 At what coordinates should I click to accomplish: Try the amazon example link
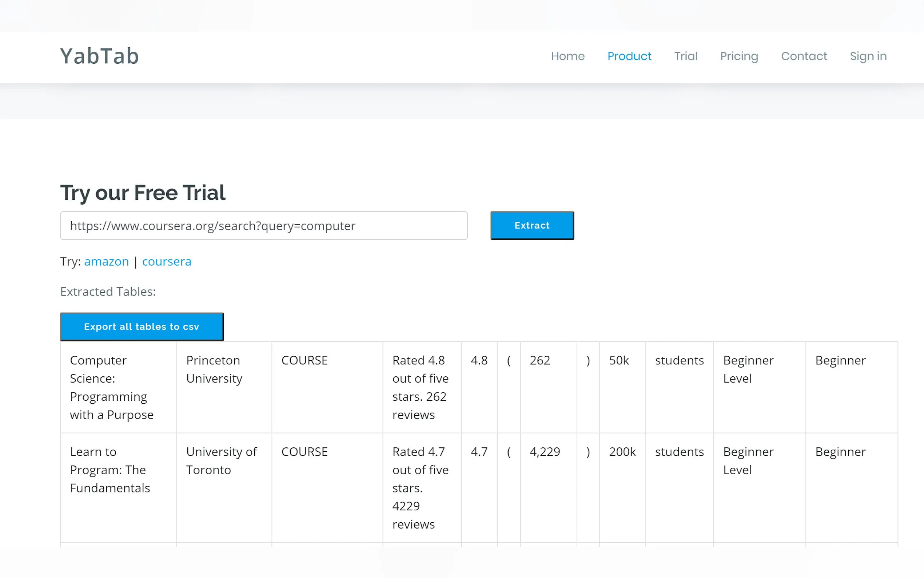tap(106, 261)
